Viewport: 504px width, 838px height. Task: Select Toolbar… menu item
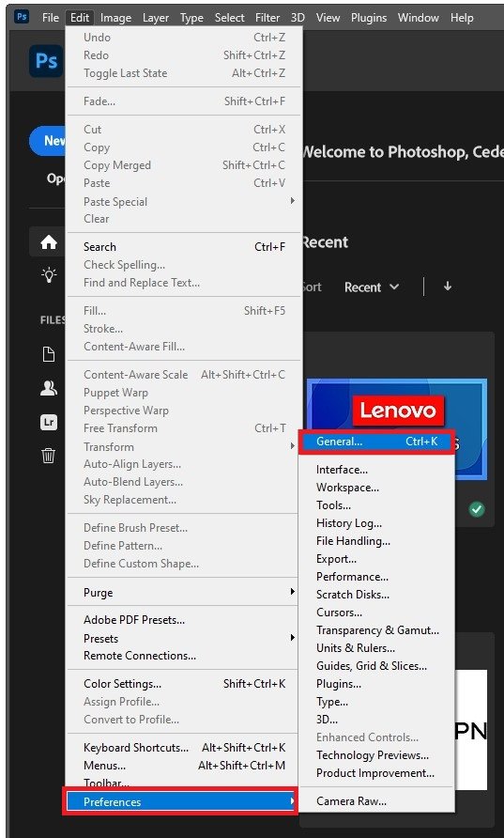(x=182, y=783)
